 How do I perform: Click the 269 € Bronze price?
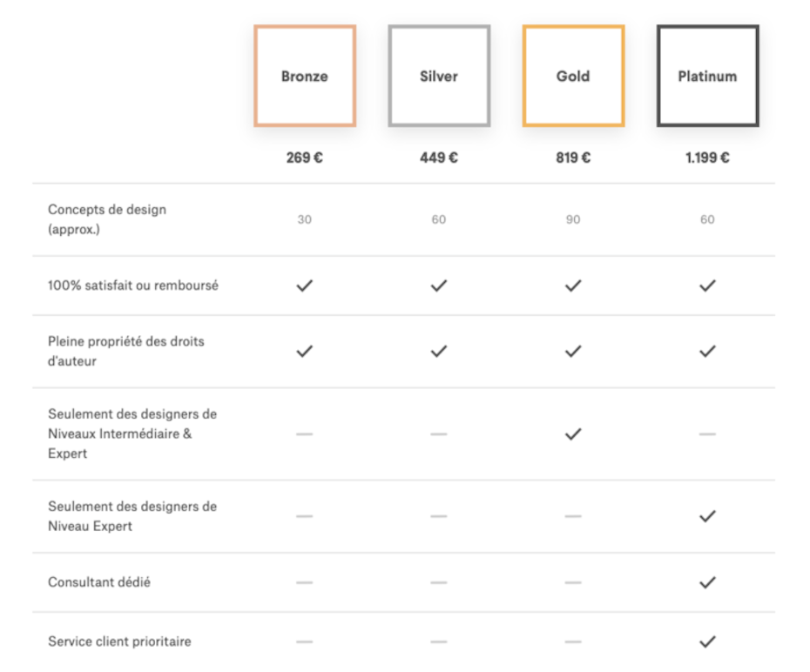click(305, 158)
